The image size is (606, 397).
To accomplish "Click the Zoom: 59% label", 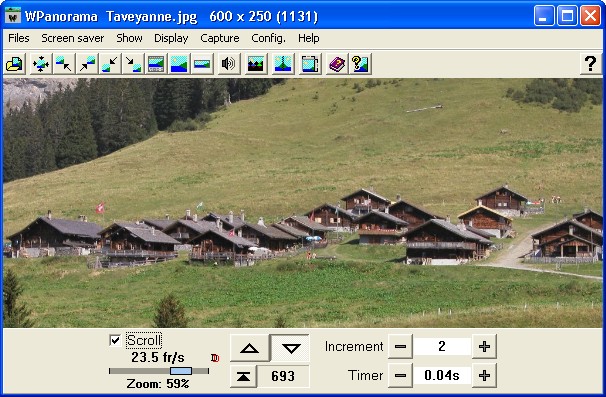I will coord(158,384).
